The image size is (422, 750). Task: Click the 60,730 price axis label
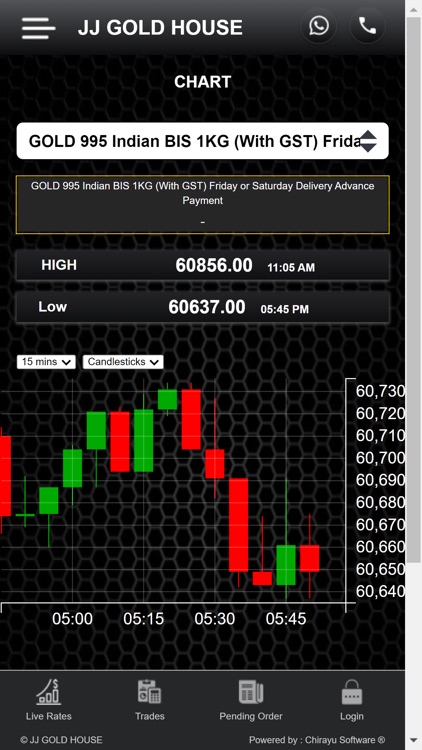tap(380, 391)
